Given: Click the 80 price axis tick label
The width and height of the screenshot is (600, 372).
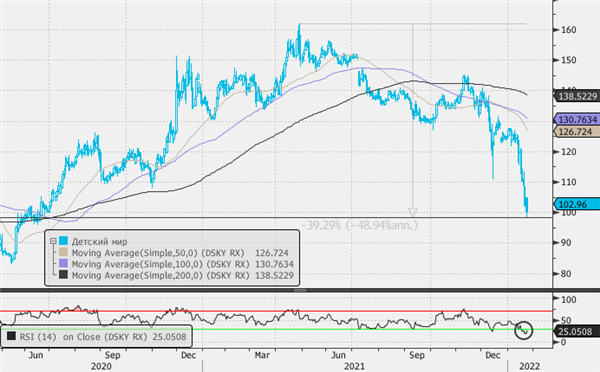Looking at the screenshot, I should pos(566,273).
